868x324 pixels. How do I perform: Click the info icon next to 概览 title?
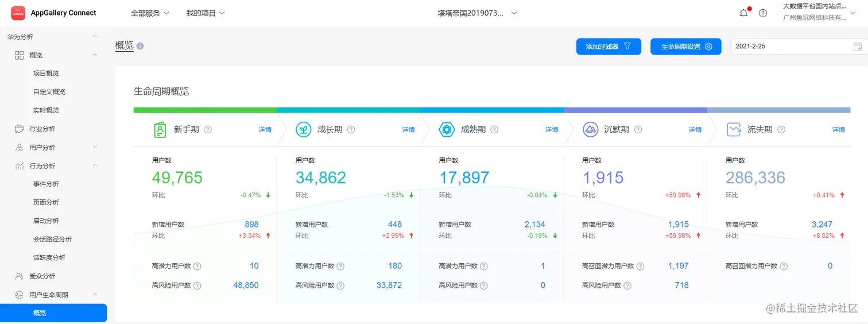click(140, 46)
